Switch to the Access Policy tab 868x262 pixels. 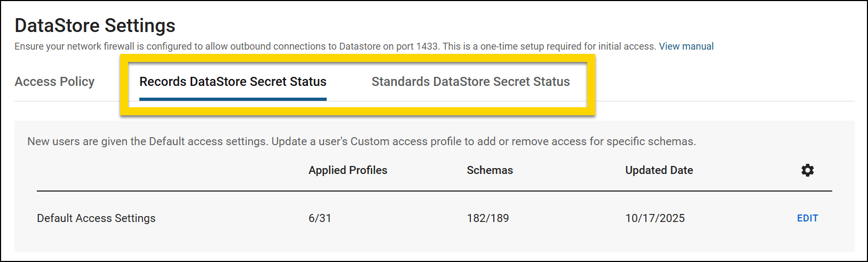point(54,82)
